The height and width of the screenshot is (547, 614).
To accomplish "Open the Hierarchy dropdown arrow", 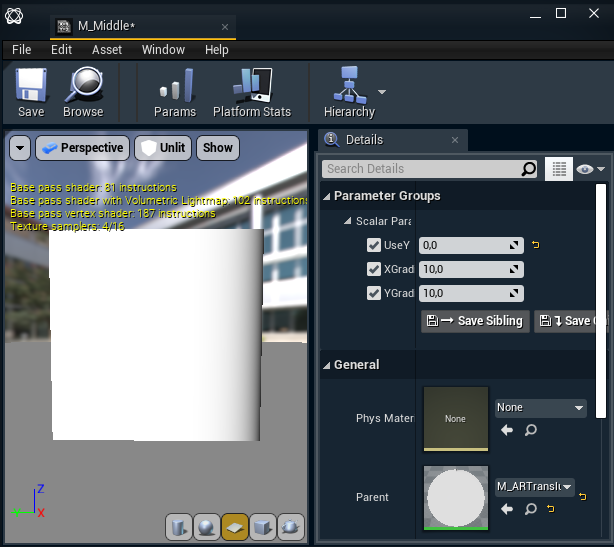I will click(x=382, y=91).
